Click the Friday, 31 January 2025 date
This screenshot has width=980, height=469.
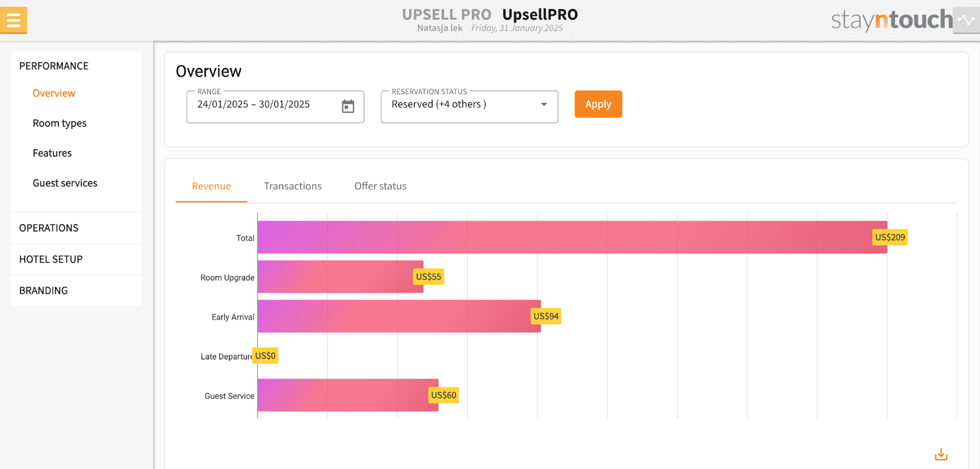click(517, 28)
